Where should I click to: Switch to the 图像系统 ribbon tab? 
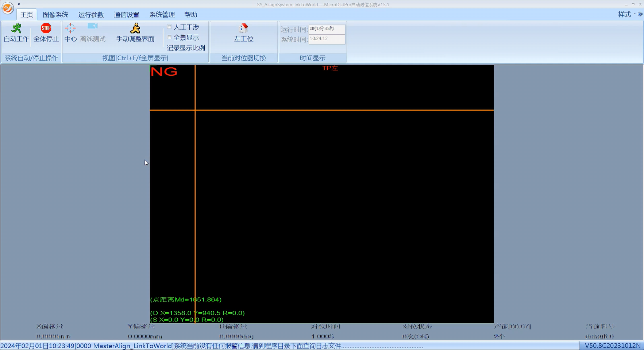[x=55, y=15]
